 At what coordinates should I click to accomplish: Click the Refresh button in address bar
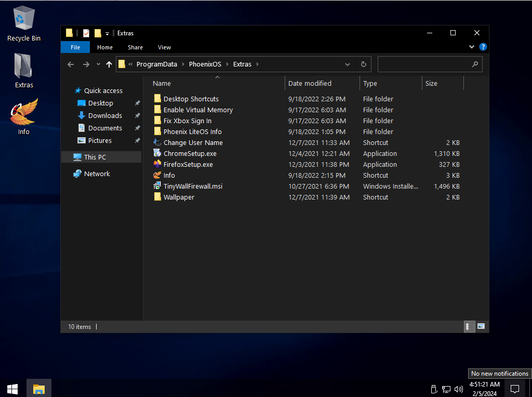pos(364,64)
